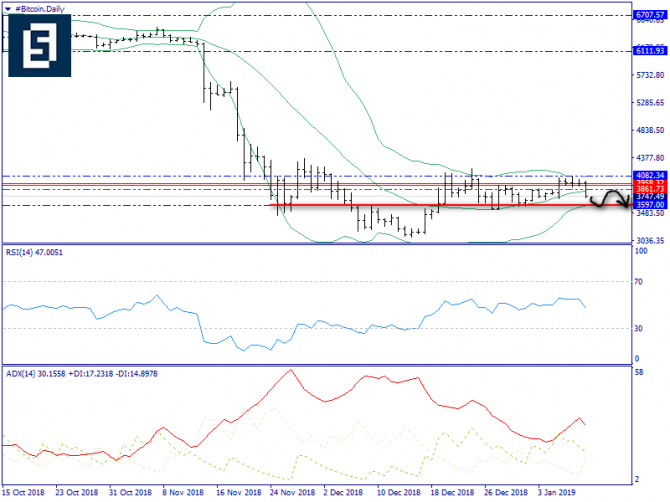The width and height of the screenshot is (670, 502).
Task: Click the 5285.65 price axis value
Action: tap(650, 103)
